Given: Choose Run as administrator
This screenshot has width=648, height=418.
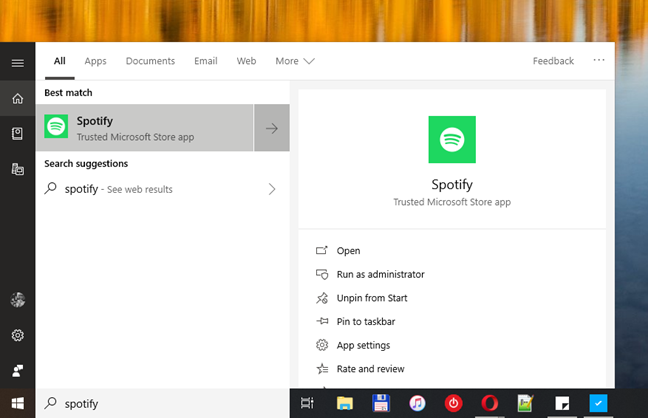Looking at the screenshot, I should 381,274.
